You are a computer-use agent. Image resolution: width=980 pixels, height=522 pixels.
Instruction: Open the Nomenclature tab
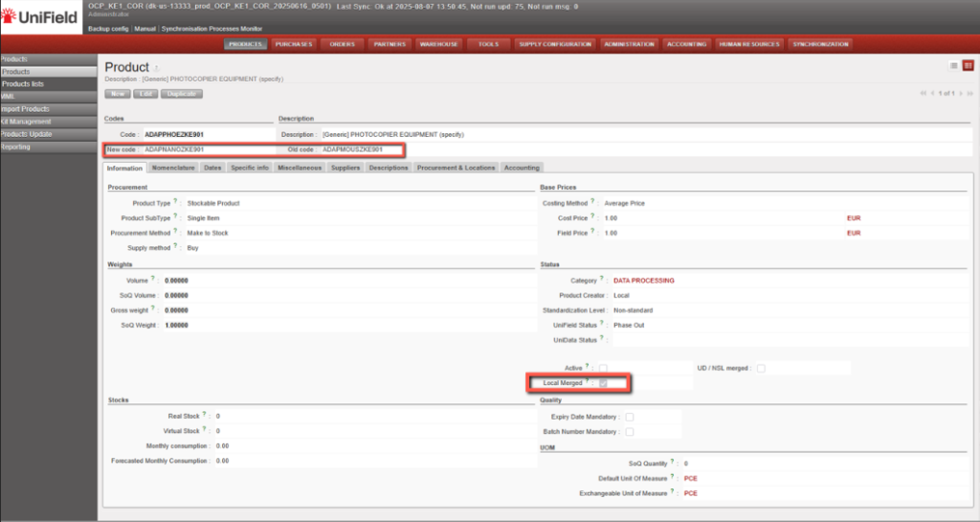[x=173, y=168]
